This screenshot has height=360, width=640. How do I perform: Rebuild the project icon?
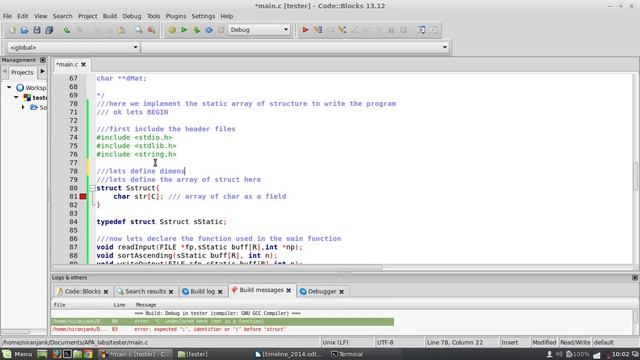(209, 30)
